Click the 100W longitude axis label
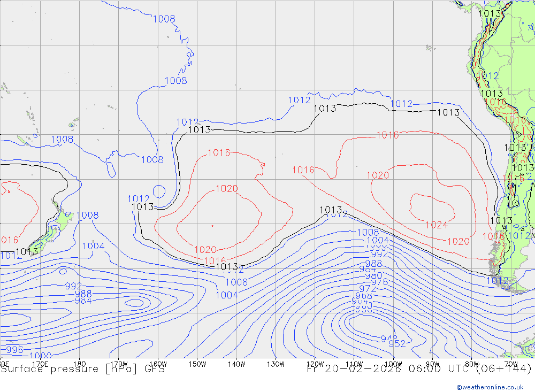The image size is (535, 392). (393, 364)
